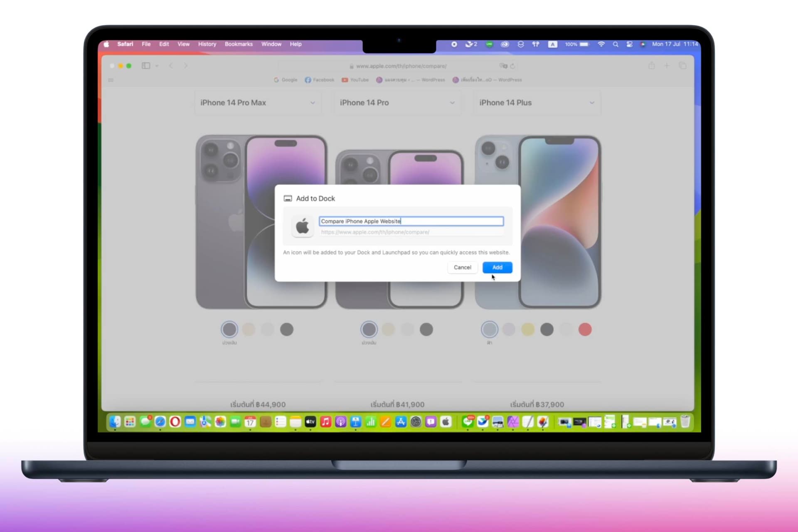Choose the yellow iPhone 14 Plus color
This screenshot has width=798, height=532.
pyautogui.click(x=527, y=330)
